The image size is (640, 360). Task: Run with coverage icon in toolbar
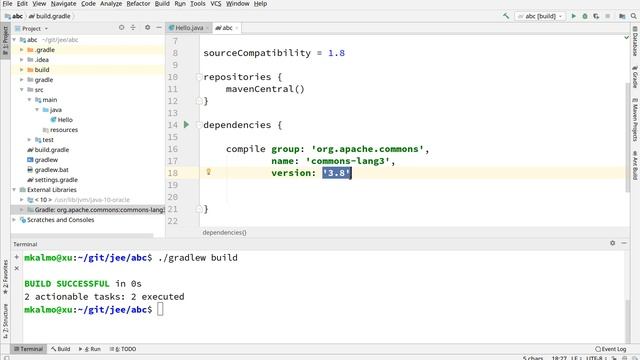point(596,16)
